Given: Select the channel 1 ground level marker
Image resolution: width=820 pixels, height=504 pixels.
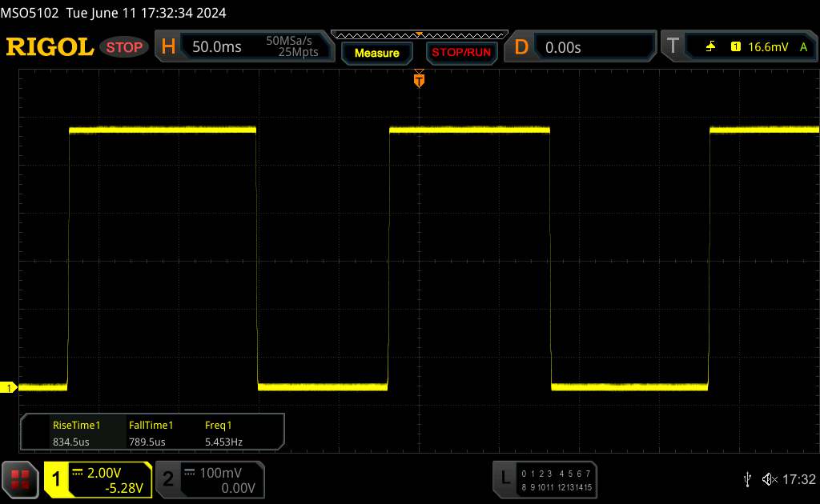Looking at the screenshot, I should (x=8, y=387).
